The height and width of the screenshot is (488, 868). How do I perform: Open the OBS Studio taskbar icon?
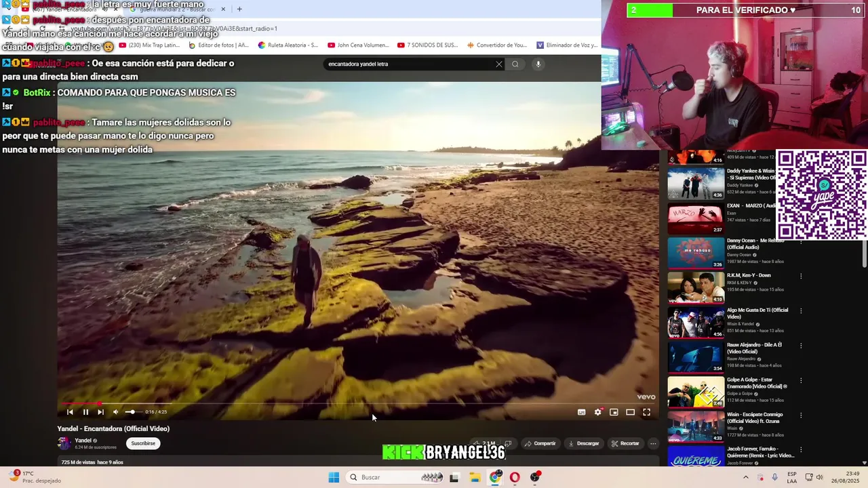pos(535,477)
